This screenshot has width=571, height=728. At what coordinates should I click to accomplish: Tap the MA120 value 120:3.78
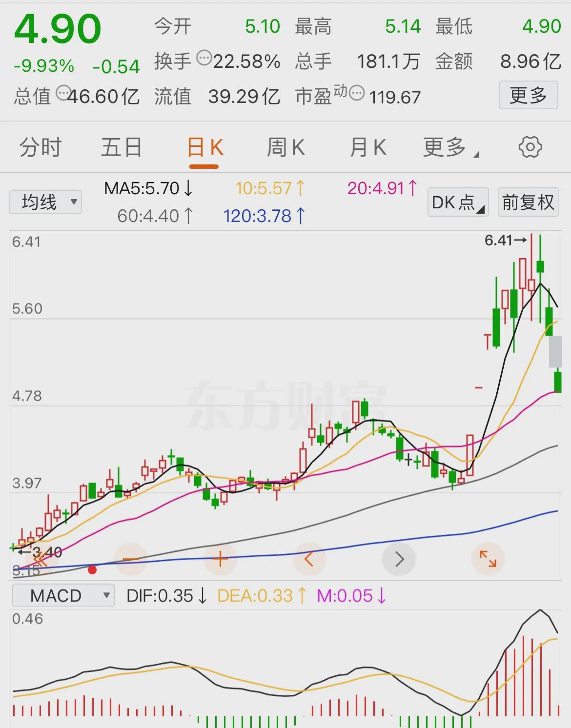click(264, 216)
